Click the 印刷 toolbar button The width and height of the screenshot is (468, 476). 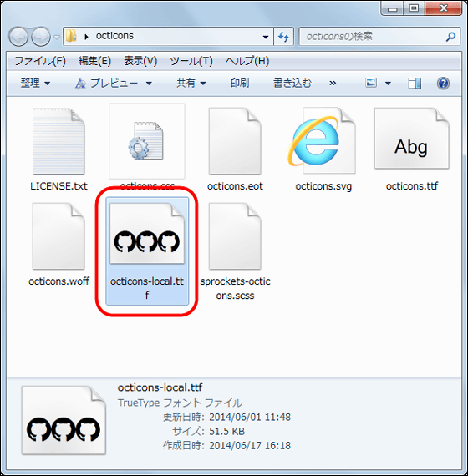240,83
